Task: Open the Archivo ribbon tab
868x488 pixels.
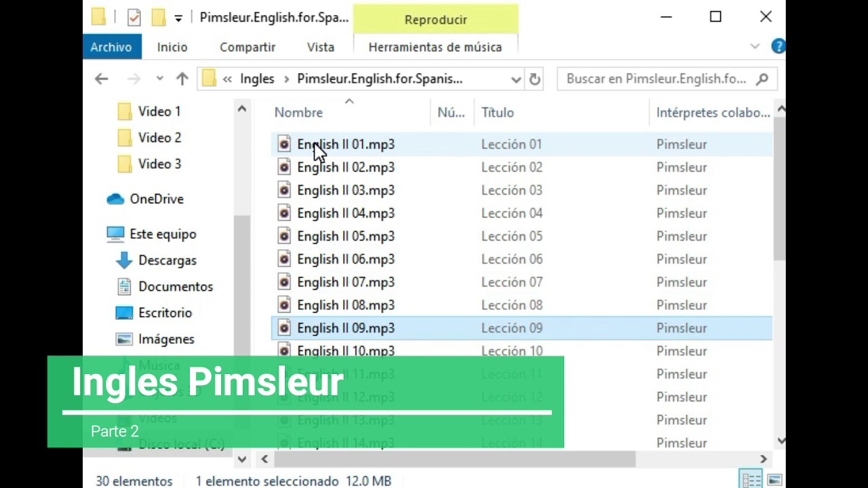Action: point(112,47)
